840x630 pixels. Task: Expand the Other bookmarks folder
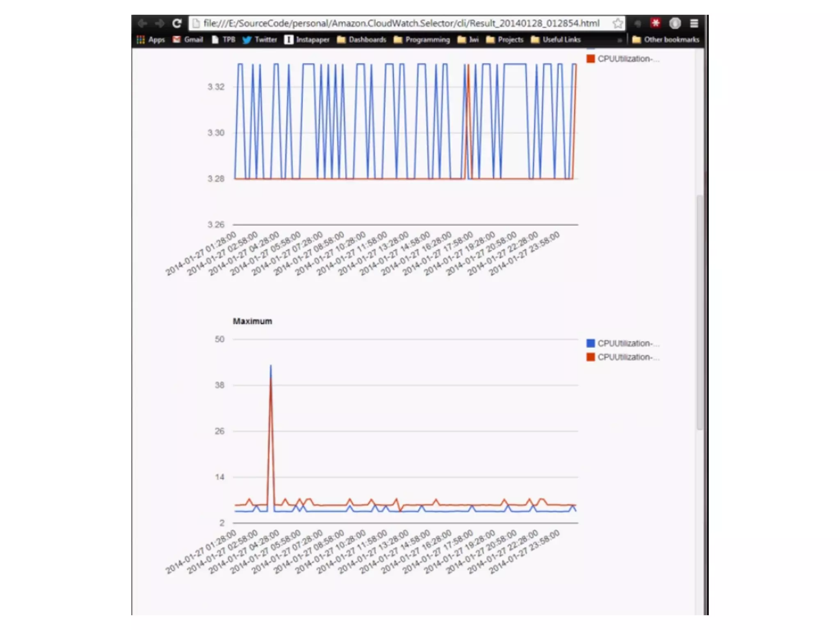(665, 40)
